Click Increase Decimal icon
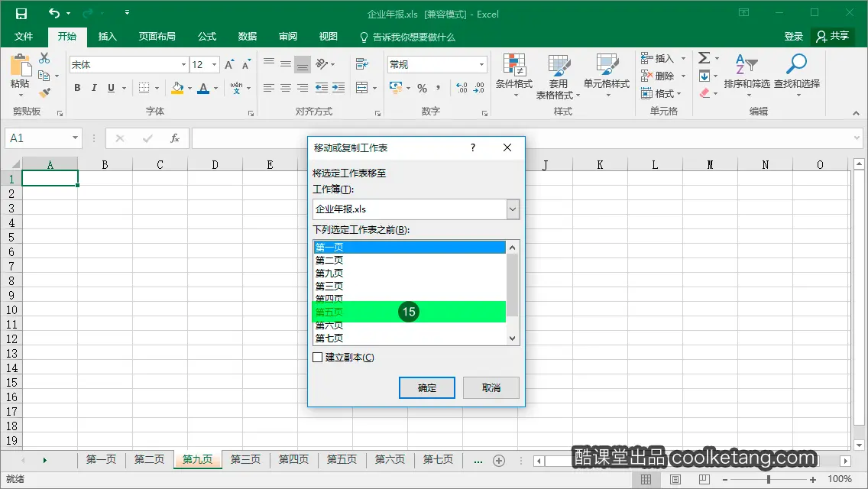Screen dimensions: 868x489 (462, 88)
